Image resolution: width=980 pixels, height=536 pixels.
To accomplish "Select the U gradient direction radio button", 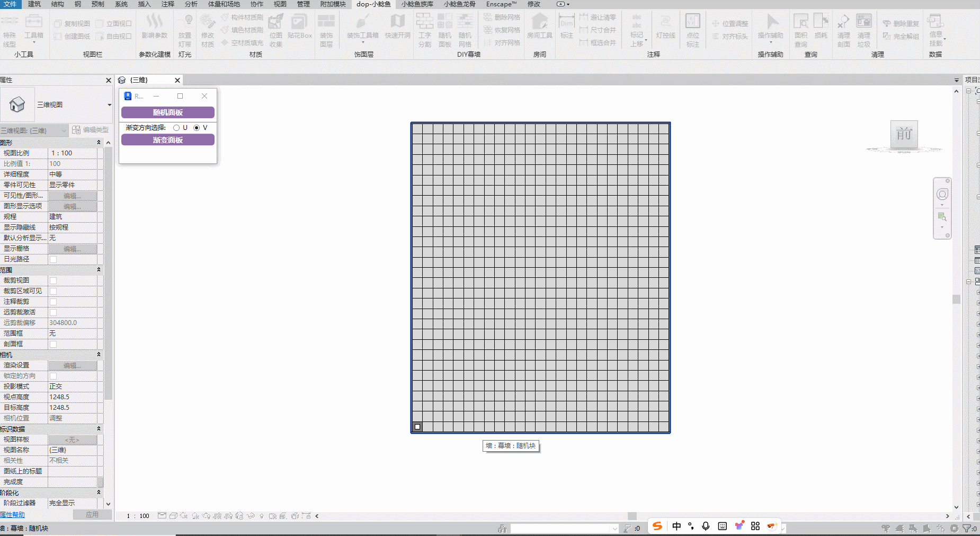I will tap(176, 128).
